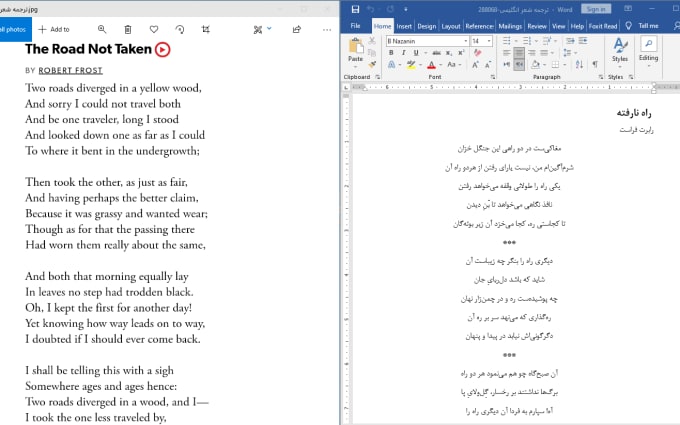Apply yellow text highlight color
The height and width of the screenshot is (425, 680).
tap(411, 65)
